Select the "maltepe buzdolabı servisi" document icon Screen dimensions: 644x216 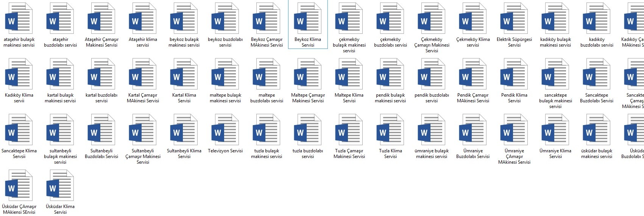coord(266,74)
